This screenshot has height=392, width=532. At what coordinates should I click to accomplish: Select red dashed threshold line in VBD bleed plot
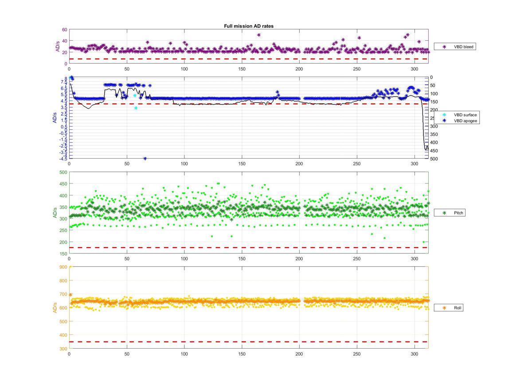point(248,59)
